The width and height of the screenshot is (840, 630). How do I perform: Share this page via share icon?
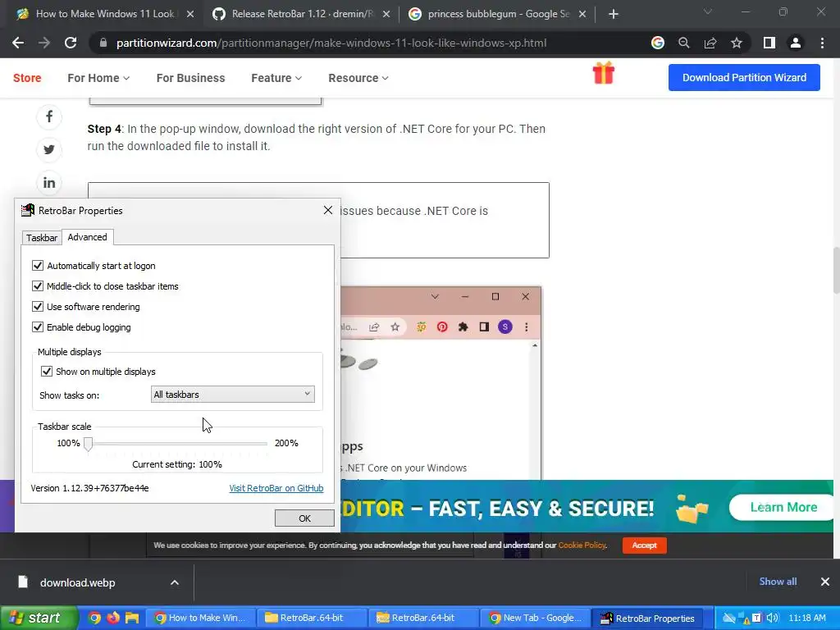(710, 43)
